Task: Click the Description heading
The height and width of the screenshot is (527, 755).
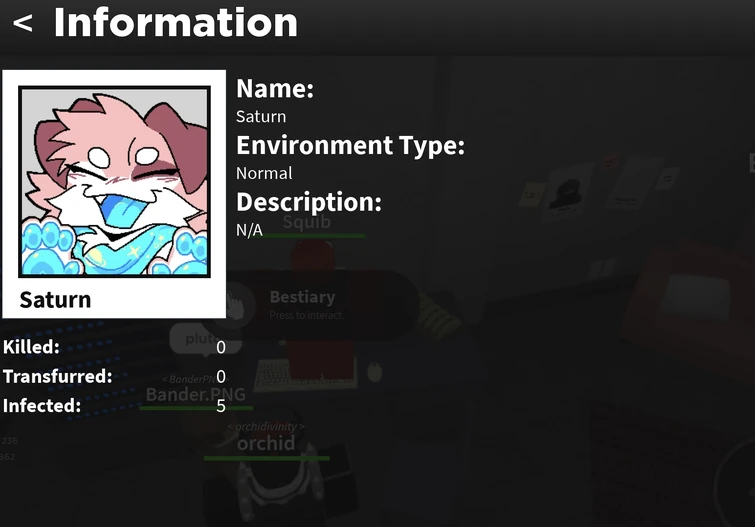Action: [309, 202]
